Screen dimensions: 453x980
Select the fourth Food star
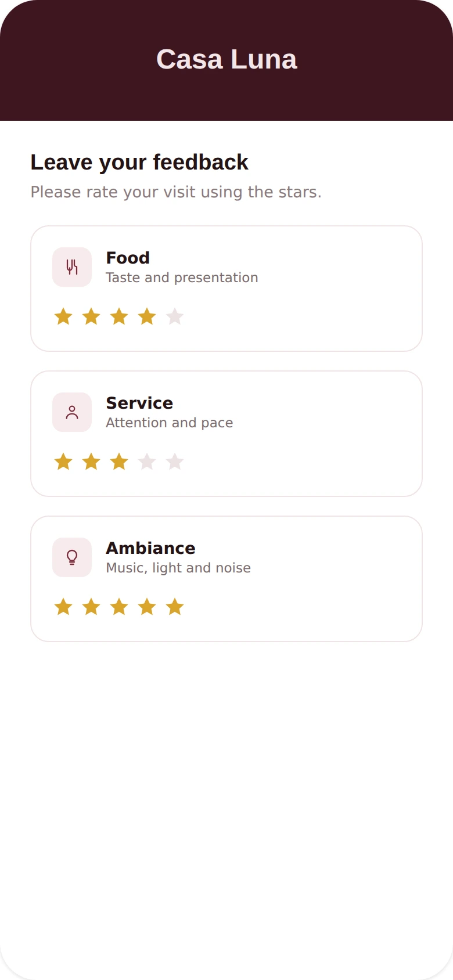[147, 317]
